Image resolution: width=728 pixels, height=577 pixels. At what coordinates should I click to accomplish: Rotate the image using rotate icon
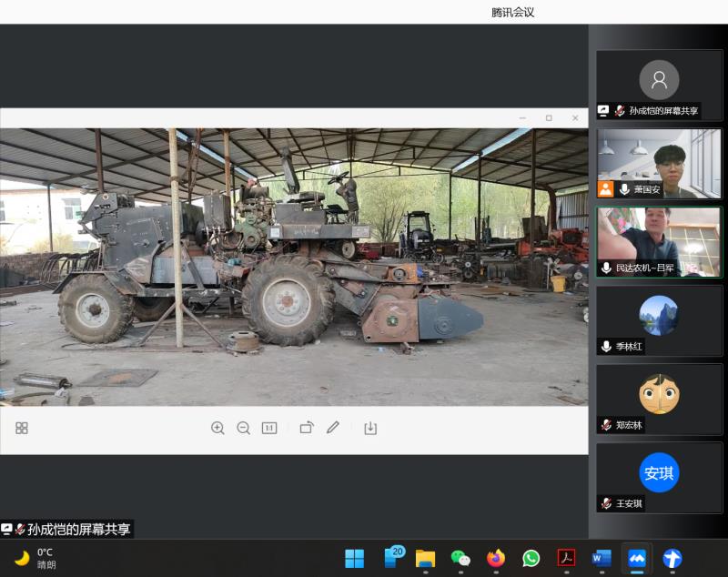point(307,428)
